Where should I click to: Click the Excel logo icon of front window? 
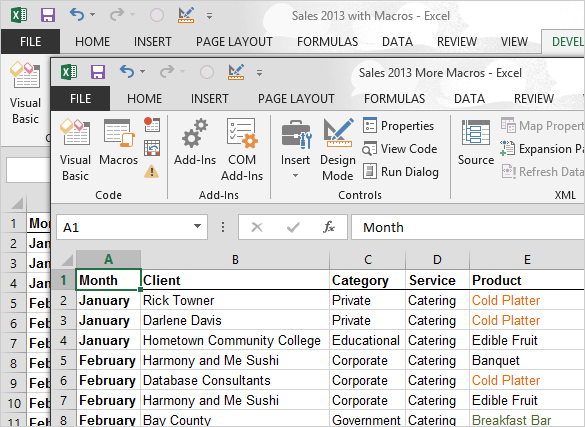point(69,72)
